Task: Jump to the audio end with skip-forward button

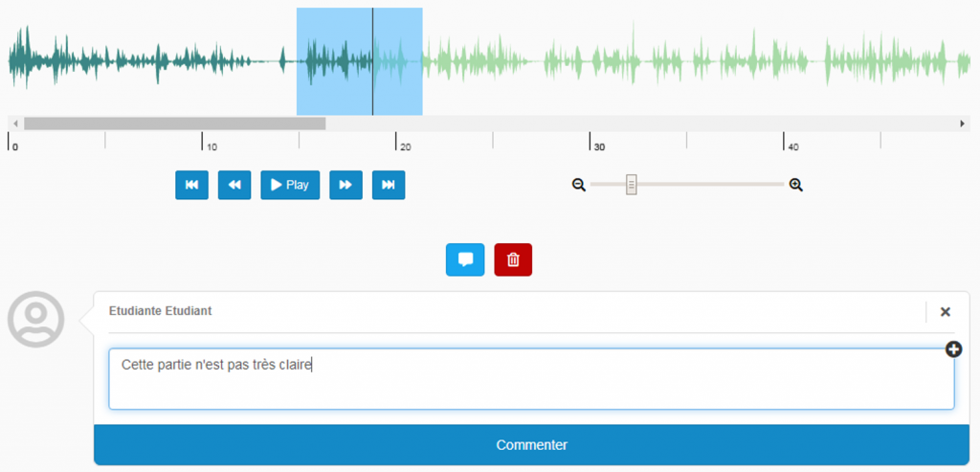Action: (x=389, y=185)
